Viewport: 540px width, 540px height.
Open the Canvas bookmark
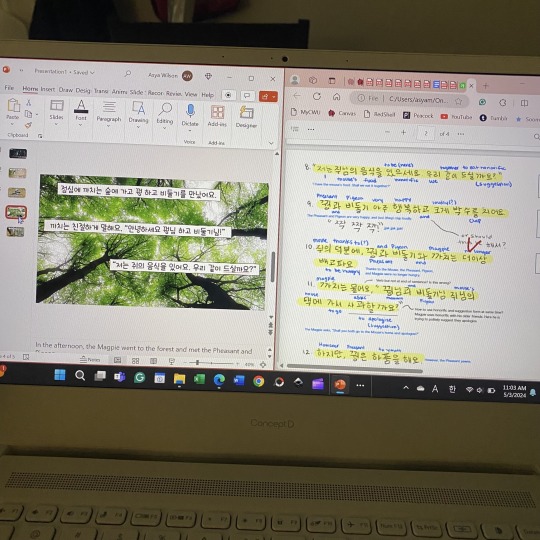tap(342, 113)
